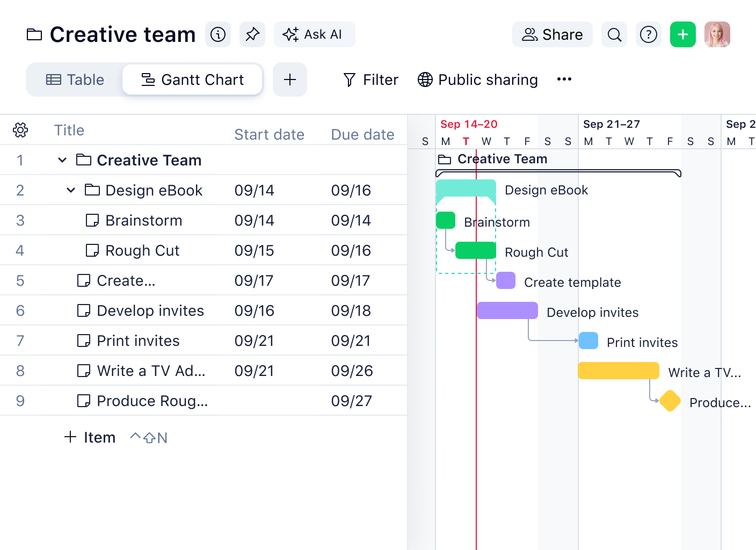The height and width of the screenshot is (550, 756).
Task: Open the table settings gear
Action: (20, 130)
